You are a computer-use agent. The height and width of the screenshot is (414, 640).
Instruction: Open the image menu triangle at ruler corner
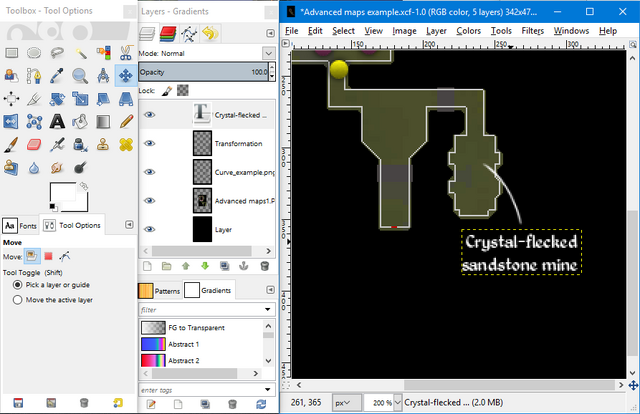285,43
